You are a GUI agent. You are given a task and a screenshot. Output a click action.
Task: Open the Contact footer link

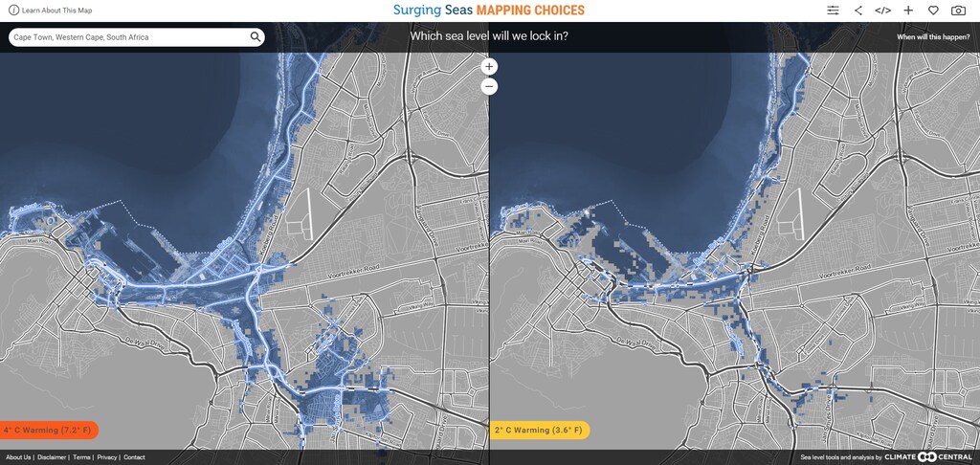134,457
